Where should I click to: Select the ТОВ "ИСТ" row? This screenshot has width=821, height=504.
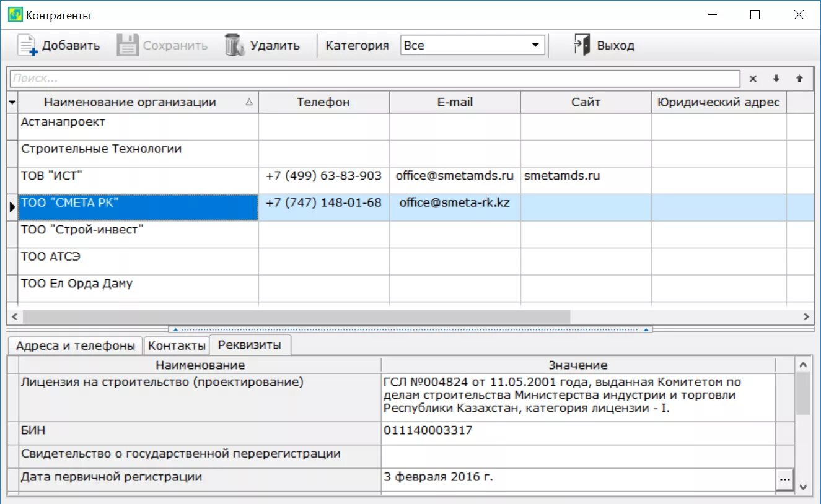[x=138, y=180]
